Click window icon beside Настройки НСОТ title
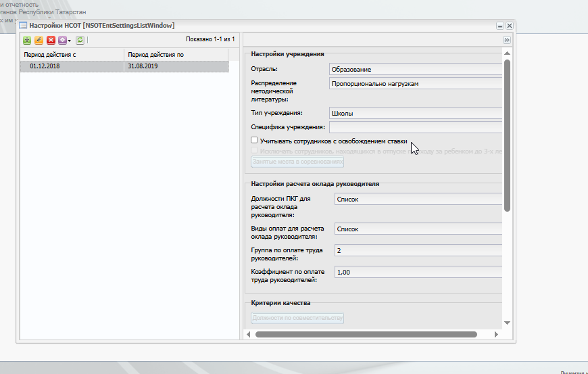Screen dimensions: 588x374 (23, 26)
